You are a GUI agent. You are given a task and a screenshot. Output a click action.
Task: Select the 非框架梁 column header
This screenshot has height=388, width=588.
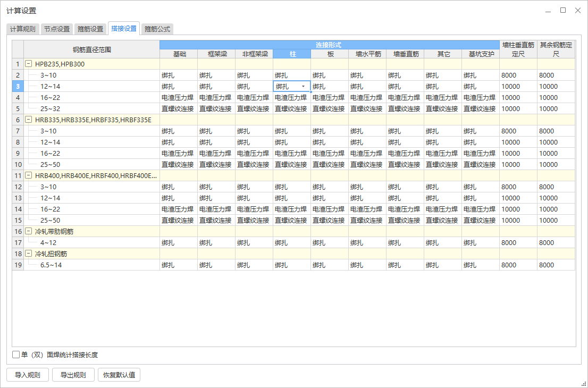254,54
